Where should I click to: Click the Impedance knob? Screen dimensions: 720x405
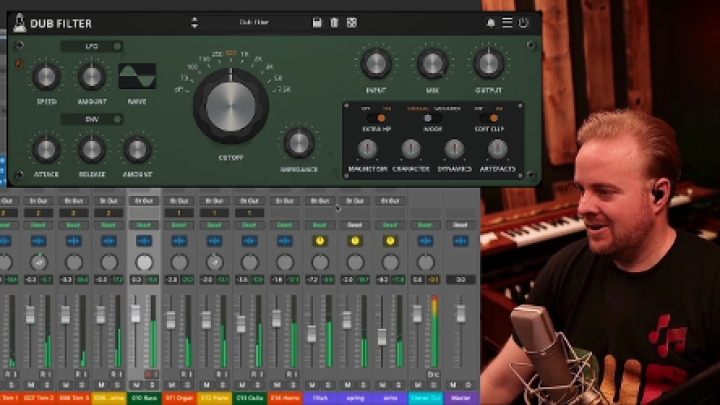pos(299,143)
